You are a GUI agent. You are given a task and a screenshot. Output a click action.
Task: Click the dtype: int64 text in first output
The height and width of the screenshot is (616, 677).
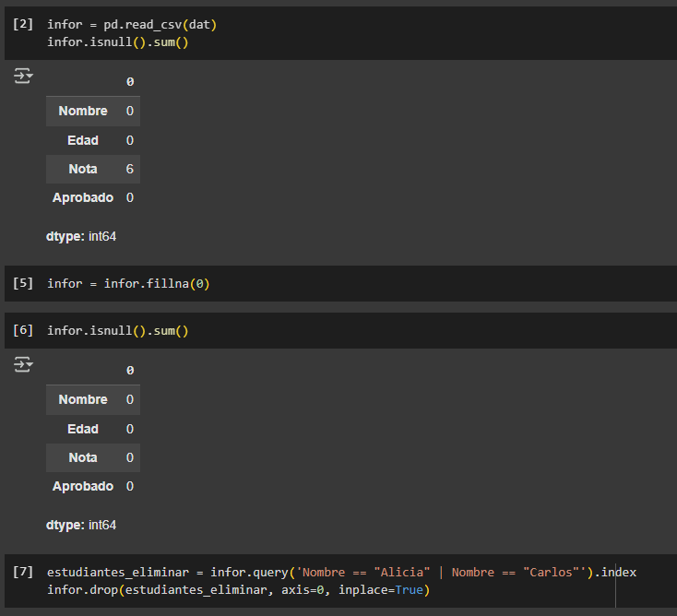click(81, 237)
